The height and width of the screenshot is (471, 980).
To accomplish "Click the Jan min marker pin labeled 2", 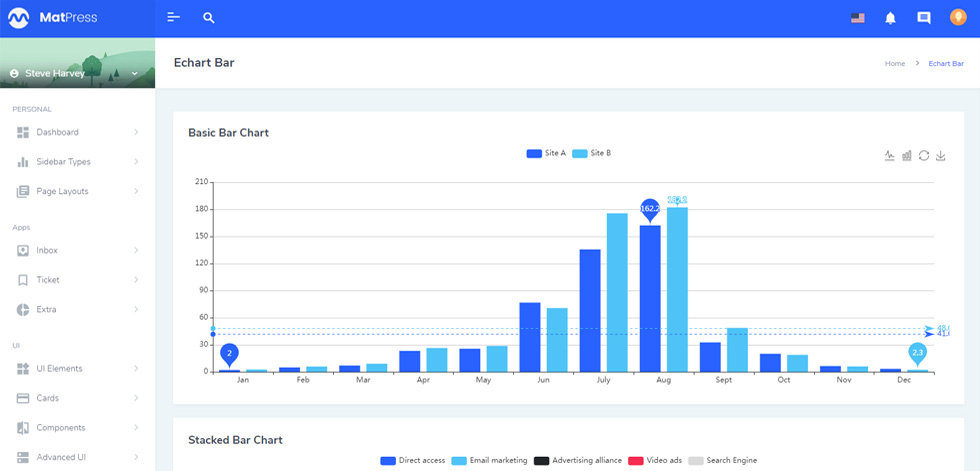I will [x=229, y=355].
